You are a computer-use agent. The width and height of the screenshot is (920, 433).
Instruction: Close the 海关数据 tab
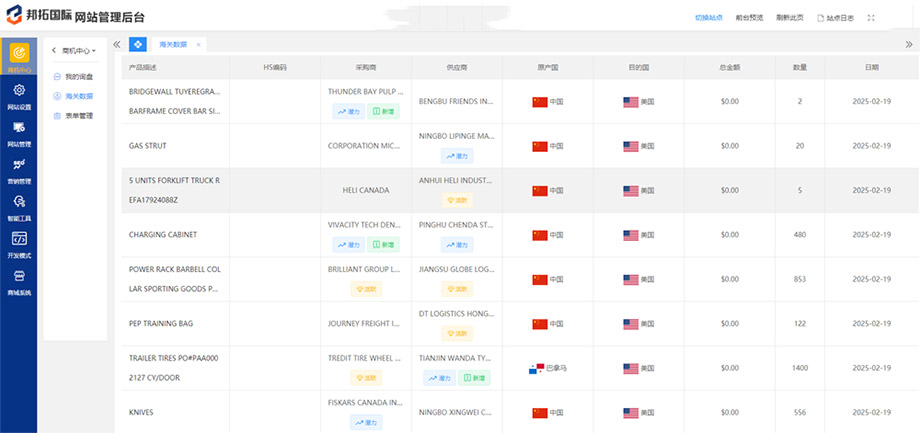(198, 45)
